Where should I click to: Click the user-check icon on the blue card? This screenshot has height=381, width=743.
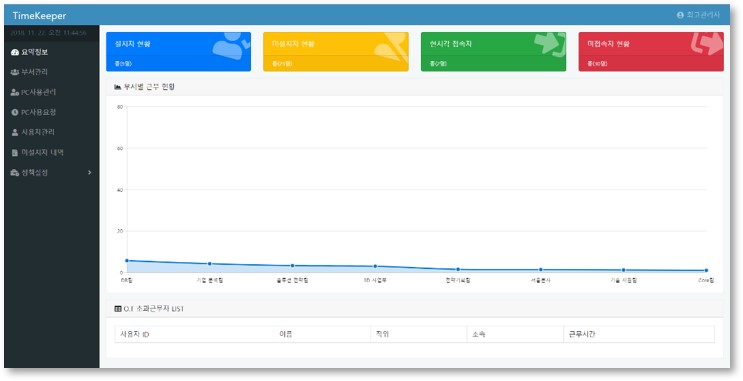pos(231,45)
